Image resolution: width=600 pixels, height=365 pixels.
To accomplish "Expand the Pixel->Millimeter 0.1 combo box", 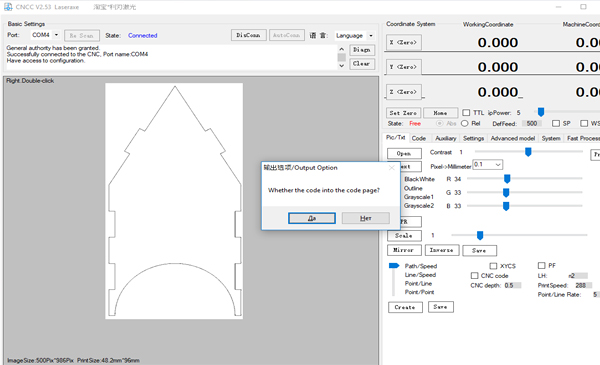I will click(x=498, y=165).
